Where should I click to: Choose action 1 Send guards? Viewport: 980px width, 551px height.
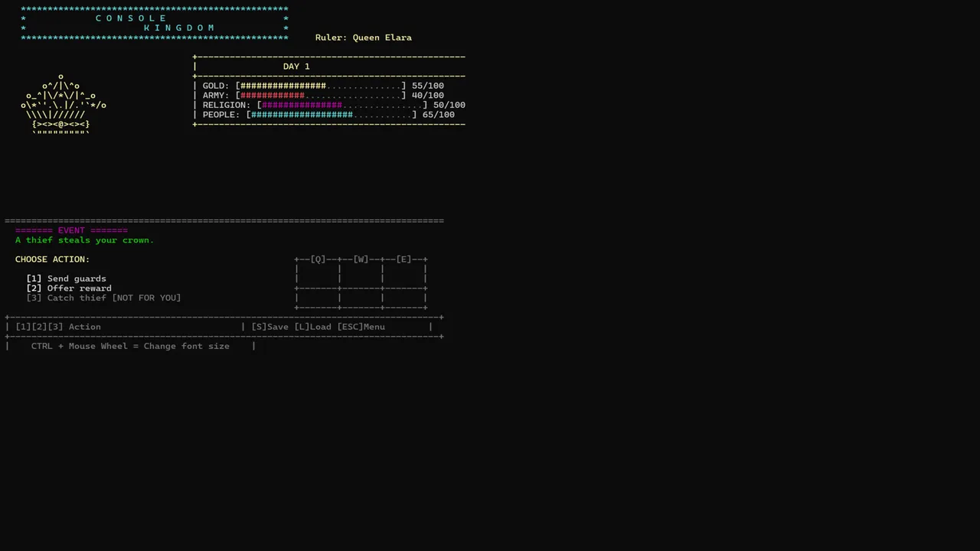[67, 279]
